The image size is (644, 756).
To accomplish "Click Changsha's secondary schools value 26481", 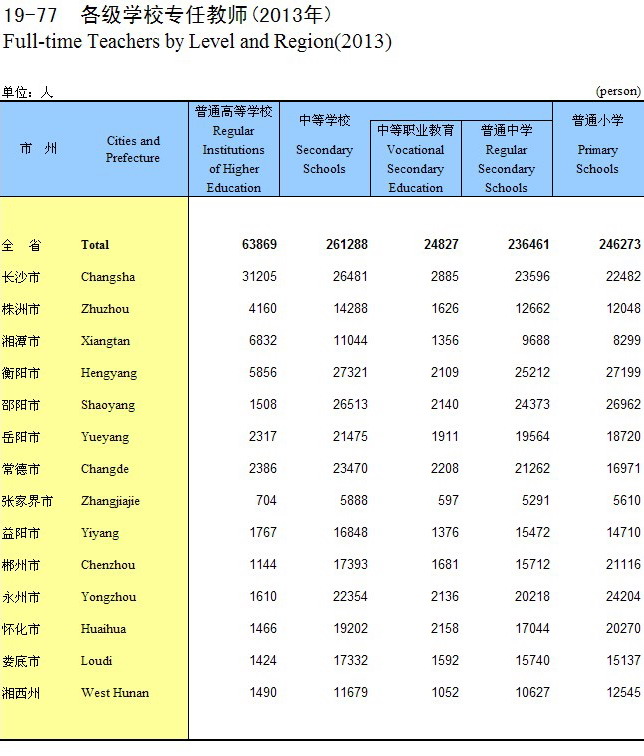I will pyautogui.click(x=350, y=276).
